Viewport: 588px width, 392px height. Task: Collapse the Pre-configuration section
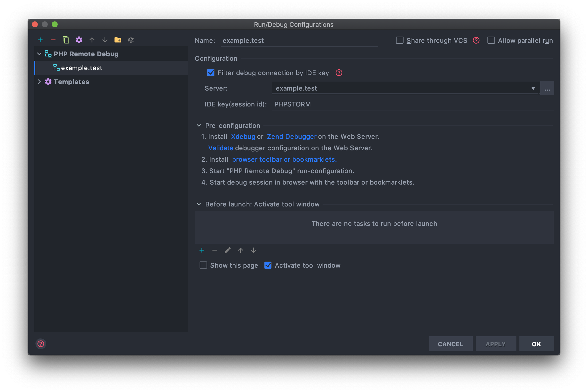coord(199,126)
